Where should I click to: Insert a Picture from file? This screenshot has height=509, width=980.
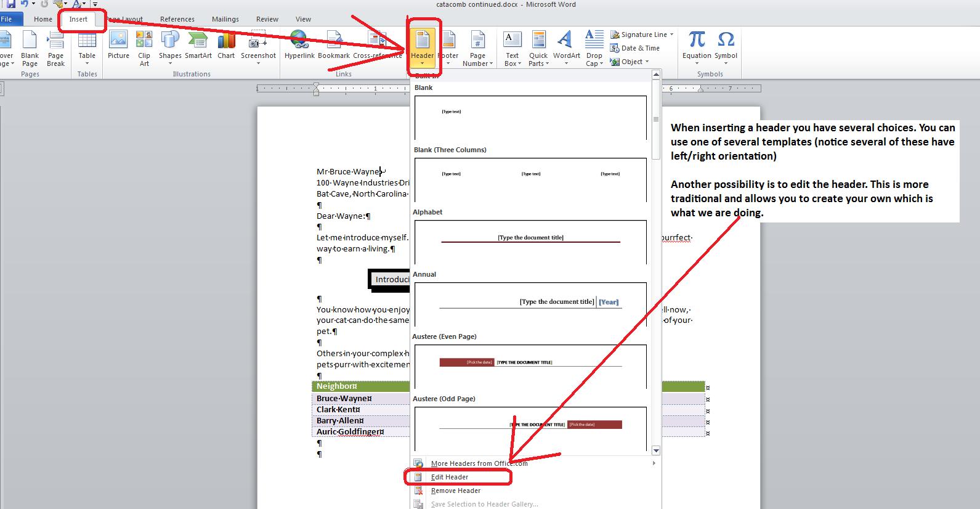118,45
